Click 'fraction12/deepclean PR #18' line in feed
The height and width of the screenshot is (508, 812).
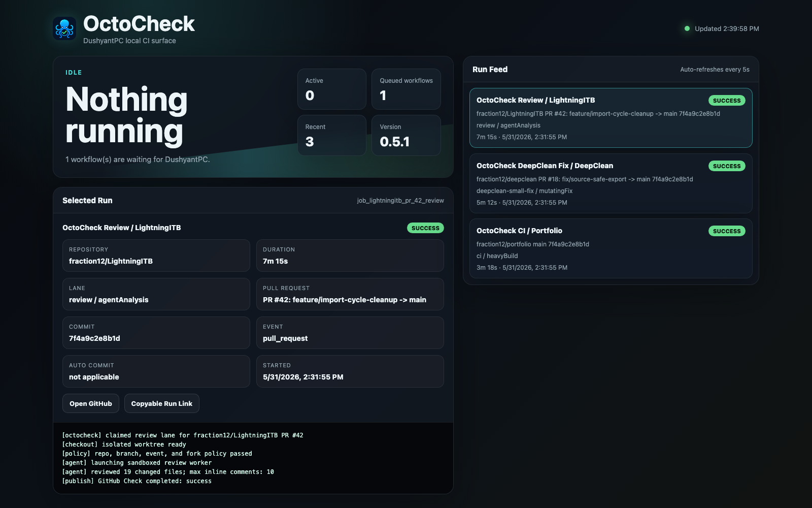[585, 179]
